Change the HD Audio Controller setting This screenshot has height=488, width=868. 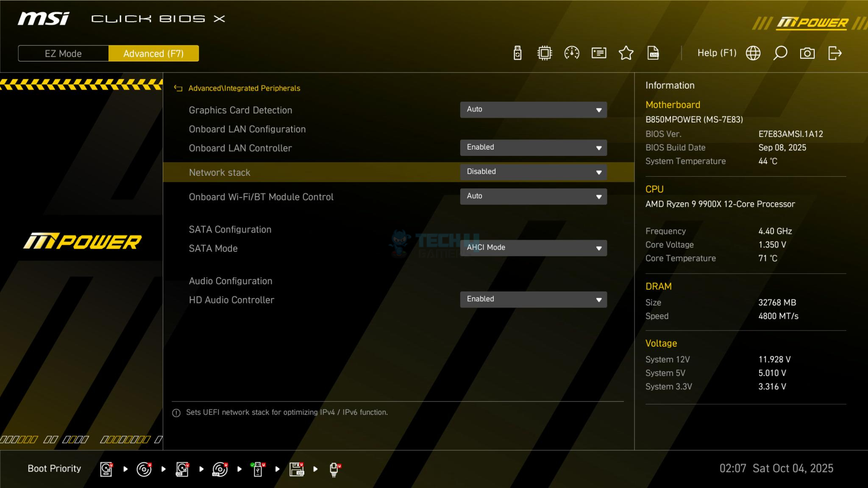[533, 299]
